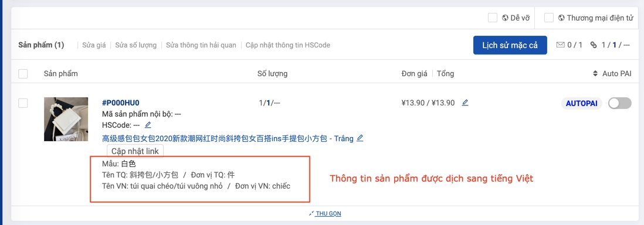
Task: Open the white handbag product thumbnail
Action: 66,119
